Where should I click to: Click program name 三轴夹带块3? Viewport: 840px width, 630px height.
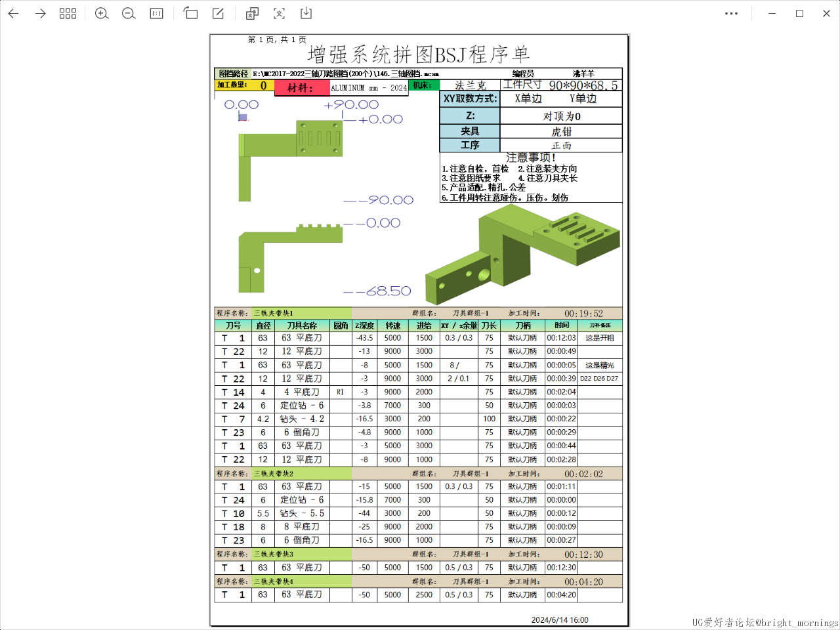(274, 554)
